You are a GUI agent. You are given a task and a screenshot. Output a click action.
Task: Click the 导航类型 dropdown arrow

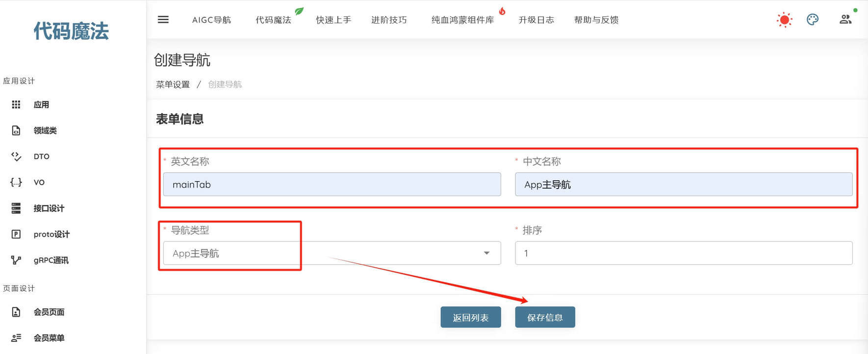pos(486,253)
